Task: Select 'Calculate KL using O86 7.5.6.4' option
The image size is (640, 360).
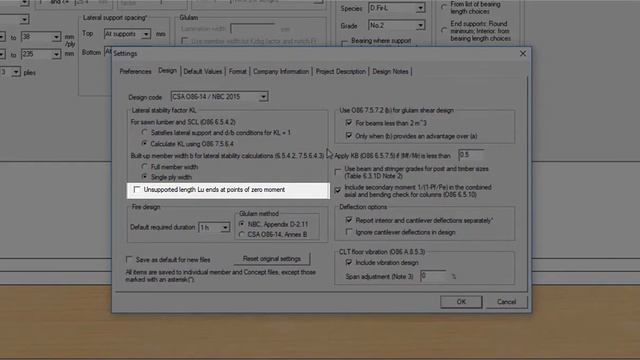Action: click(x=144, y=144)
